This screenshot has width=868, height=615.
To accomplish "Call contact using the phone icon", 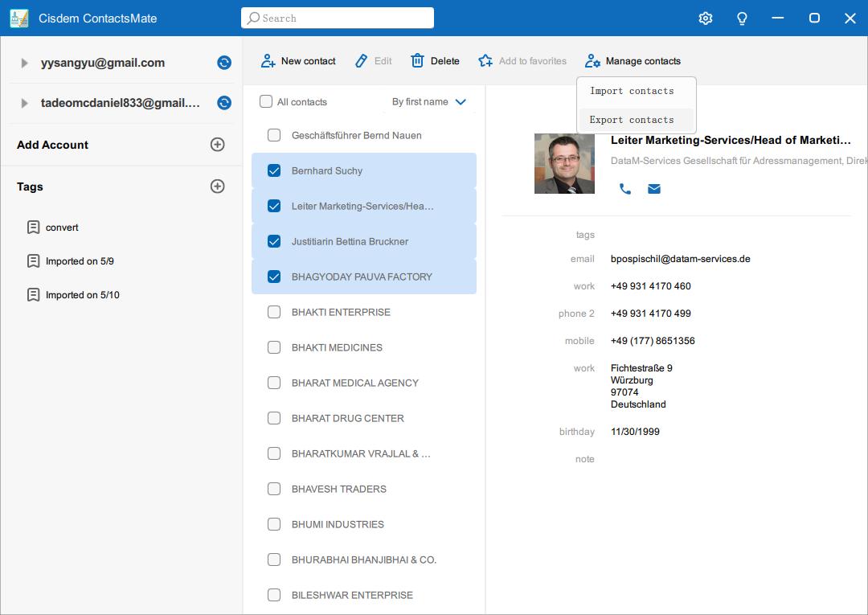I will (626, 189).
